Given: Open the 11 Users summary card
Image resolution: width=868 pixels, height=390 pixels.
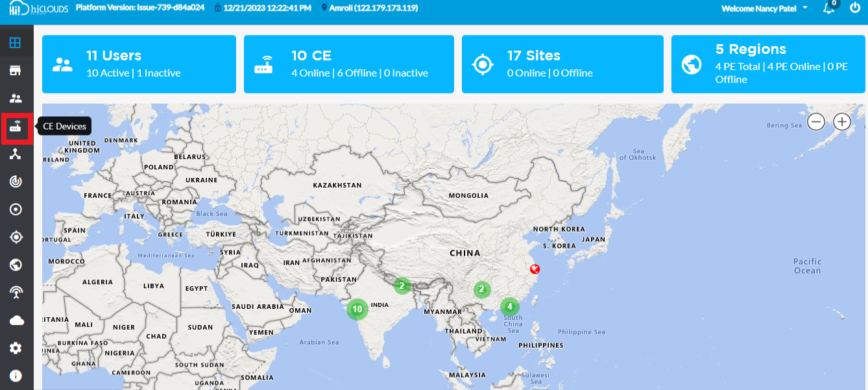Looking at the screenshot, I should (x=139, y=64).
